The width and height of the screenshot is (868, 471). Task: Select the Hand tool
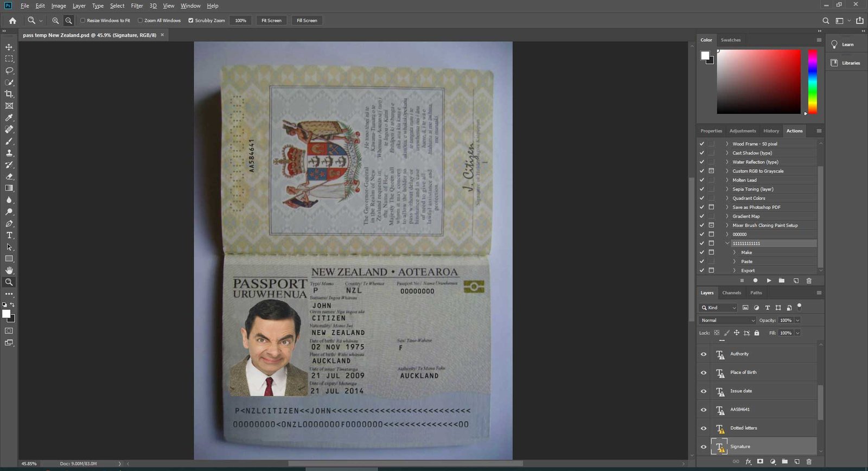[x=9, y=270]
